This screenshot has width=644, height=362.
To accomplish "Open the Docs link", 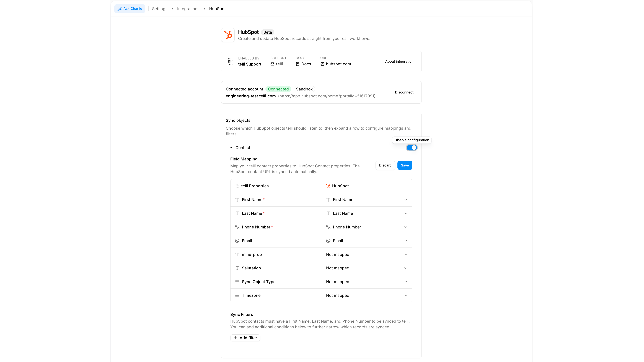I will click(303, 64).
